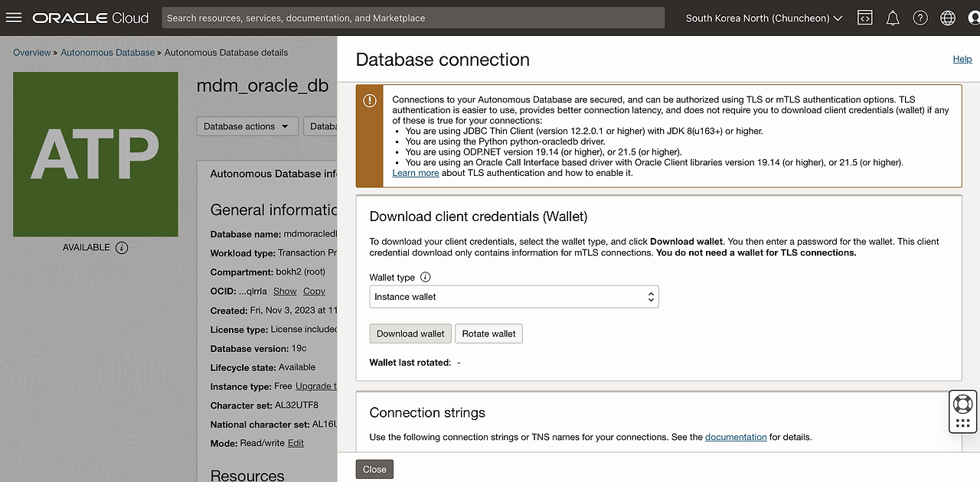
Task: Click the Connection strings heading
Action: click(x=427, y=412)
